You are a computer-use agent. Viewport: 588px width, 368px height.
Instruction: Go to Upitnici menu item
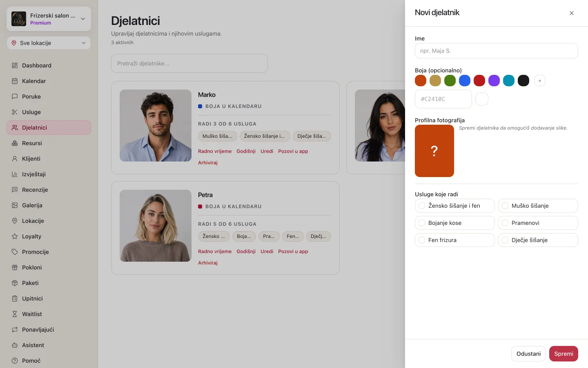pos(49,298)
